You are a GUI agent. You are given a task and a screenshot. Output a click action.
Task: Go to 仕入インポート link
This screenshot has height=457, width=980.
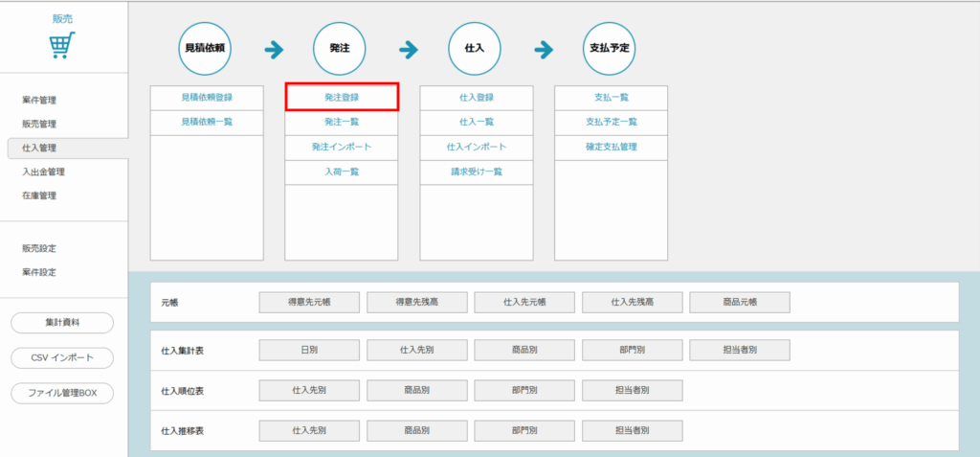coord(477,147)
